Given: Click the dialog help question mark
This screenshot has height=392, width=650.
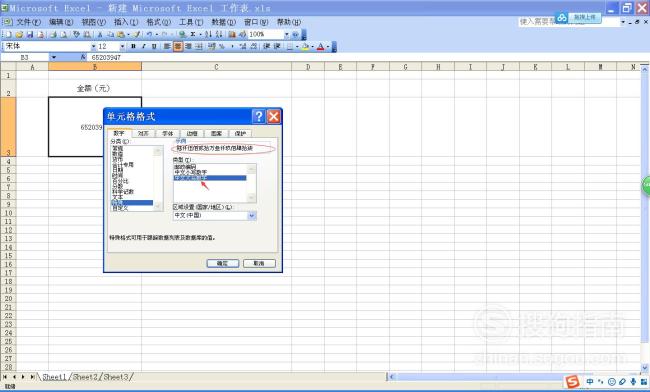Looking at the screenshot, I should click(x=259, y=116).
